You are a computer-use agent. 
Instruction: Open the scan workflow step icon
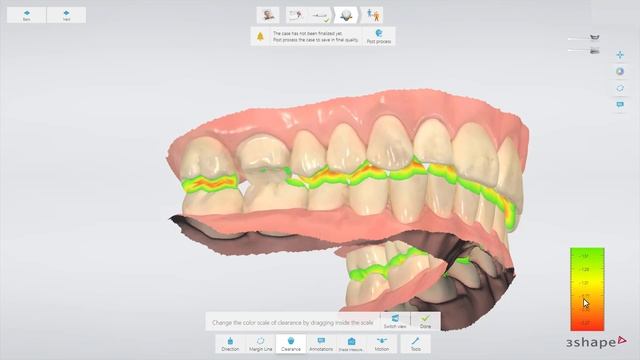[x=296, y=15]
